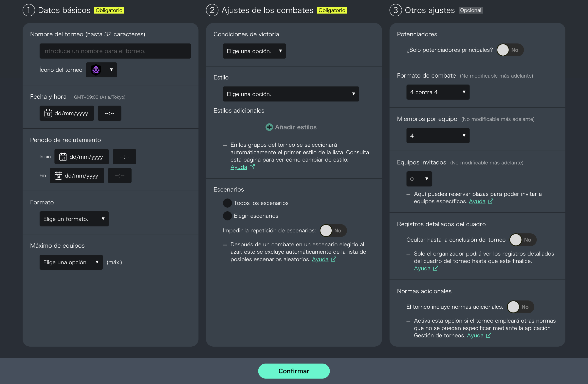Open the Fecha y hora date picker
The width and height of the screenshot is (588, 384).
point(67,113)
